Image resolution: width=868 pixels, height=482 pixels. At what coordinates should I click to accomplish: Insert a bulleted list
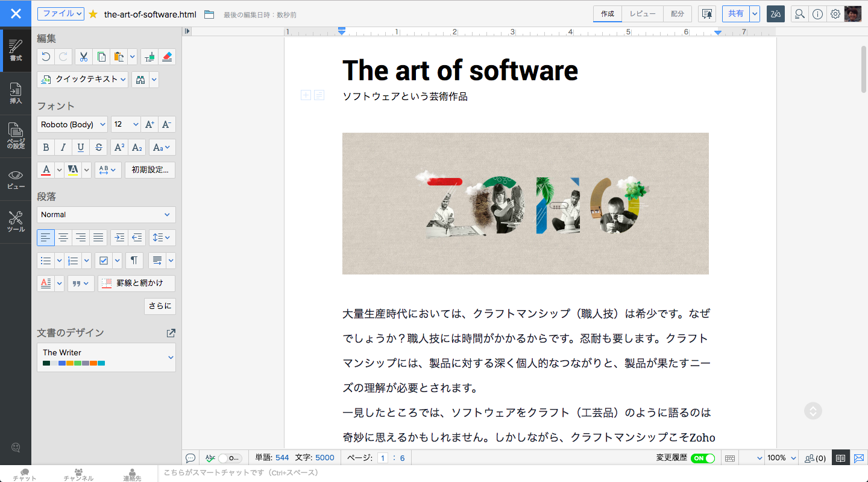pos(46,261)
